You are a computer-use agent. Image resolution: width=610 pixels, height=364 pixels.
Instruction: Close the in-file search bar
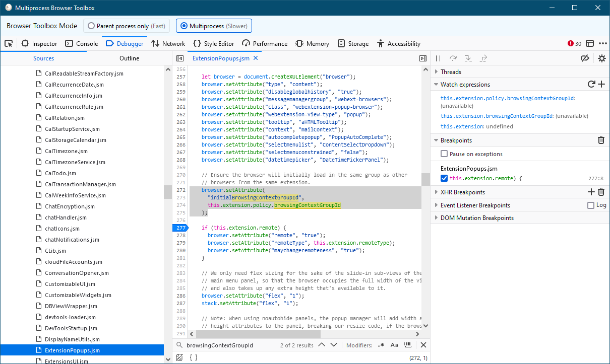click(423, 345)
